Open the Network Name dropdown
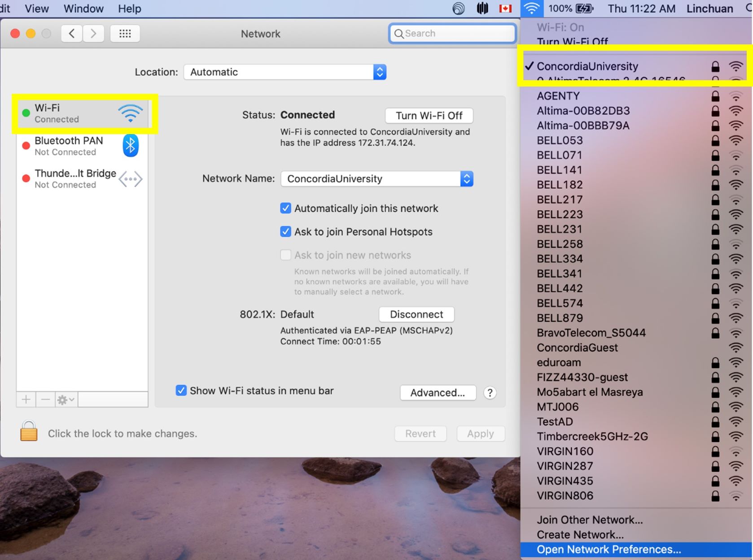The height and width of the screenshot is (560, 753). point(377,179)
